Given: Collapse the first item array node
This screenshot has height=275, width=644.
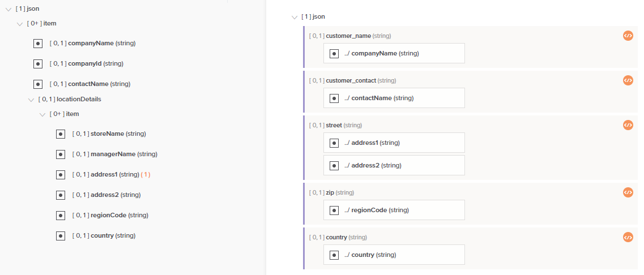Looking at the screenshot, I should (x=20, y=24).
